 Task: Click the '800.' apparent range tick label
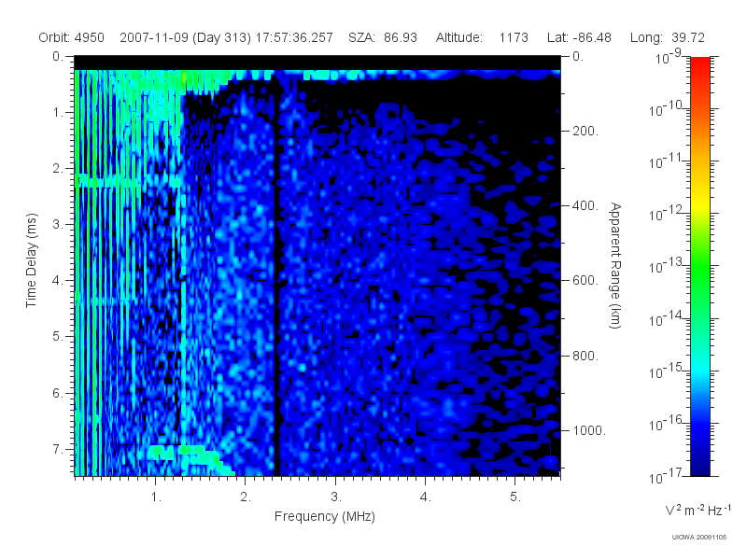click(585, 356)
